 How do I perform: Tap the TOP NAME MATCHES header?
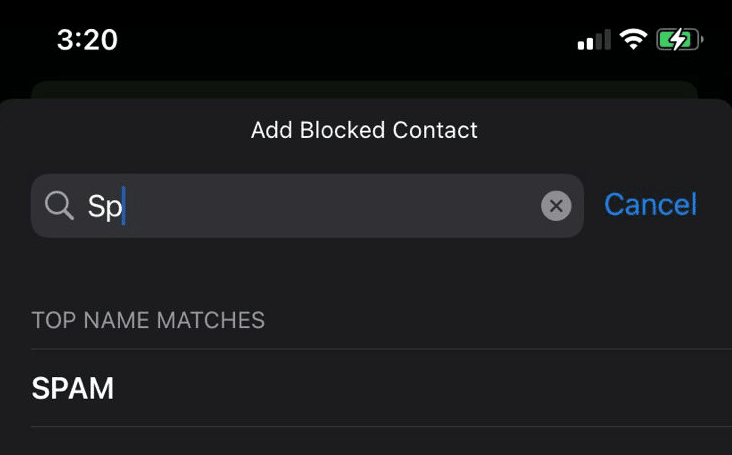click(148, 320)
